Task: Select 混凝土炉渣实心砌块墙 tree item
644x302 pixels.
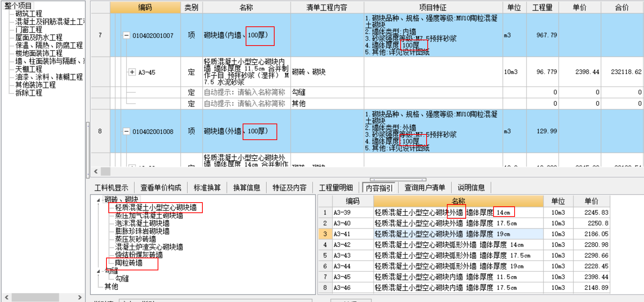Action: 149,247
